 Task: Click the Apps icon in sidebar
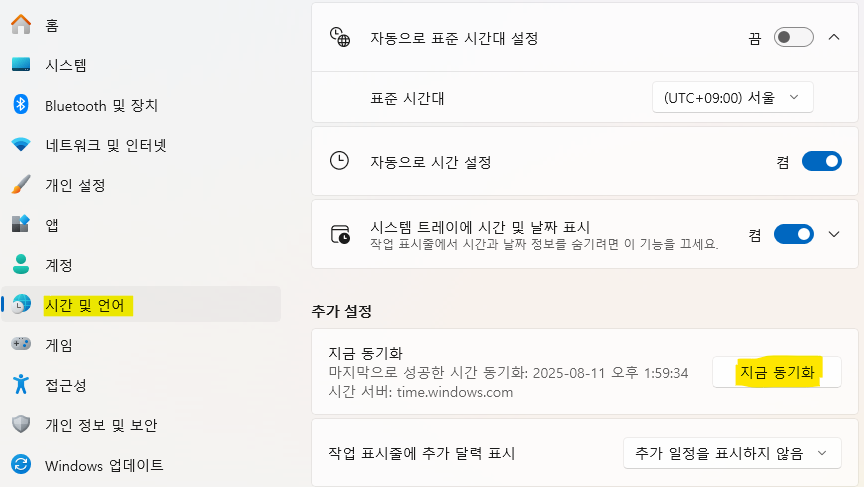21,225
